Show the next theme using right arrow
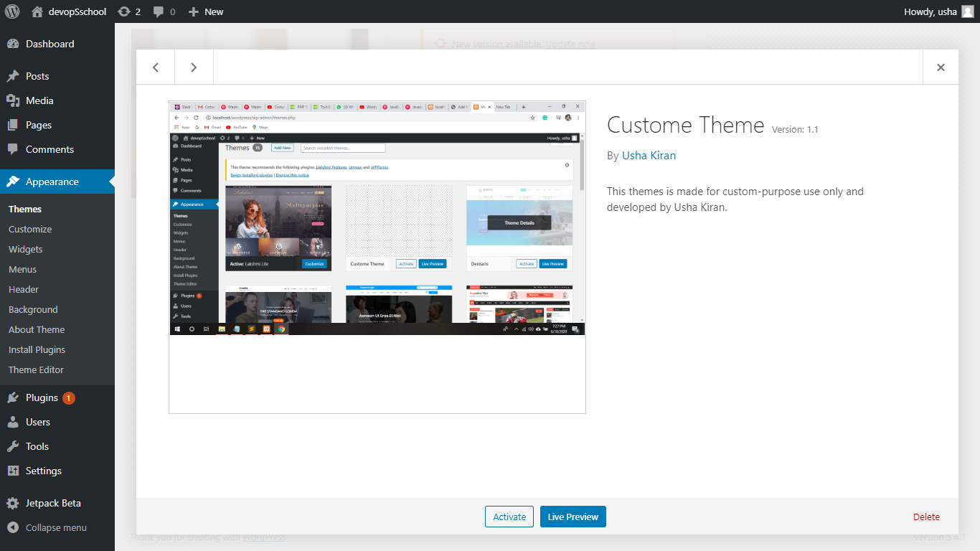Viewport: 980px width, 551px height. (x=194, y=67)
